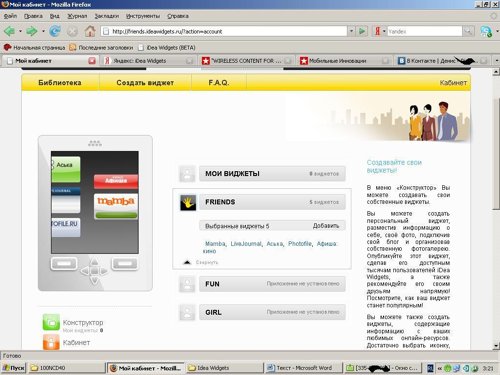
Task: Go forward with the green forward arrow
Action: [32, 32]
